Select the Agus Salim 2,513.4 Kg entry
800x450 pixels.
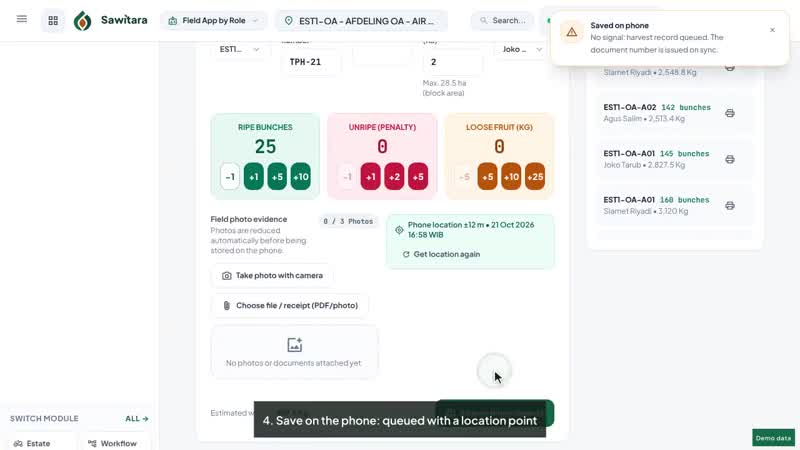coord(674,113)
